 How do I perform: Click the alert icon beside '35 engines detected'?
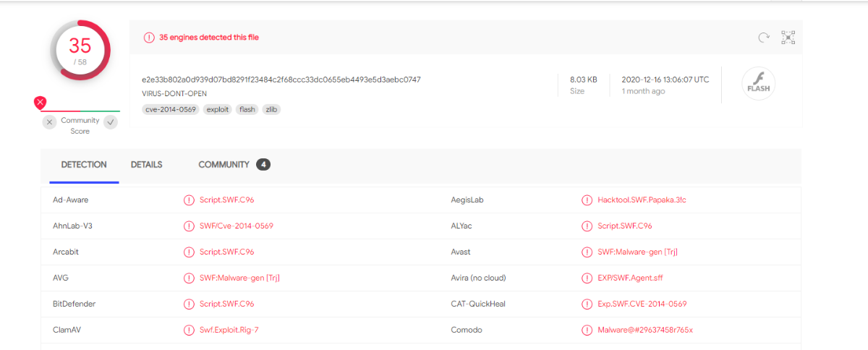point(149,38)
